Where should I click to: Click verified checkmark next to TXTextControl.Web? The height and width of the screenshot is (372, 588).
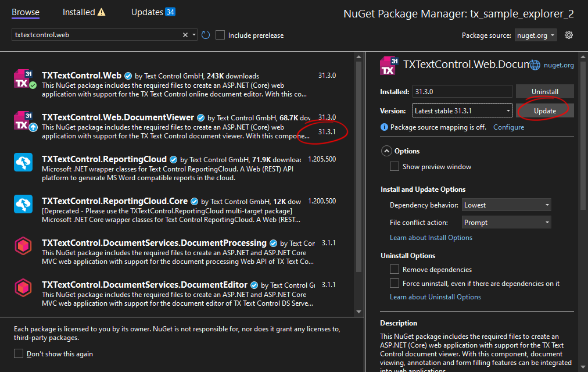pos(128,76)
